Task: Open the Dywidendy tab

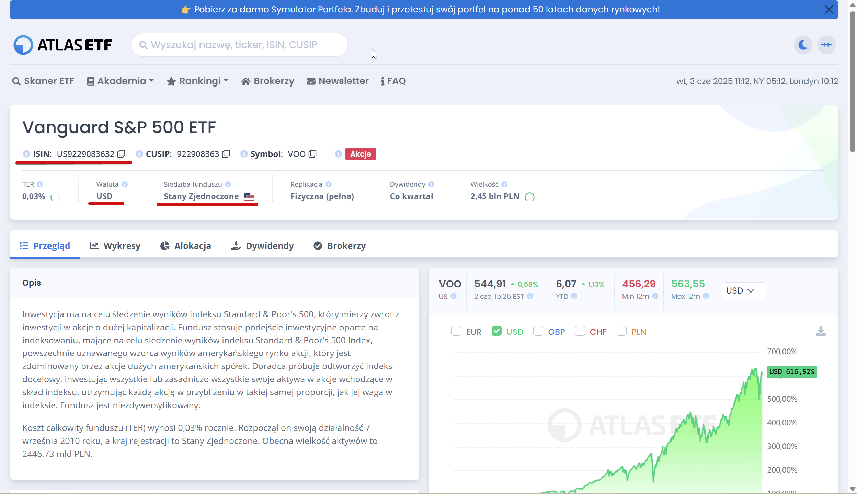Action: click(262, 246)
